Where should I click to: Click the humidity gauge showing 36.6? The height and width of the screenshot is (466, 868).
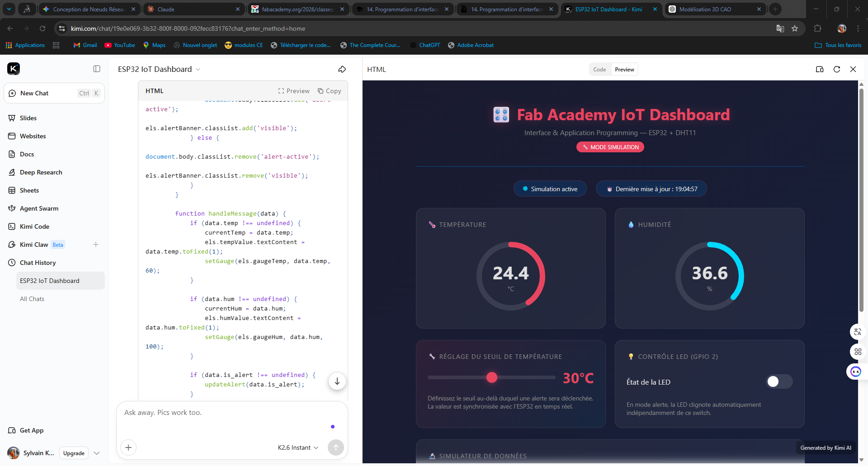[x=710, y=276]
